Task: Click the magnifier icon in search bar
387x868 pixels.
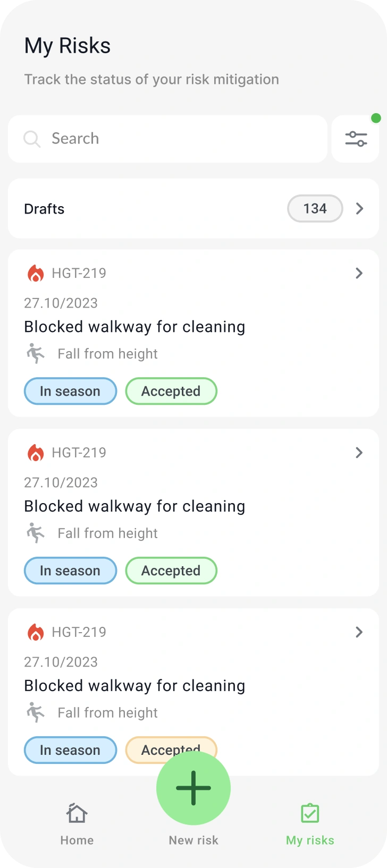Action: [32, 139]
